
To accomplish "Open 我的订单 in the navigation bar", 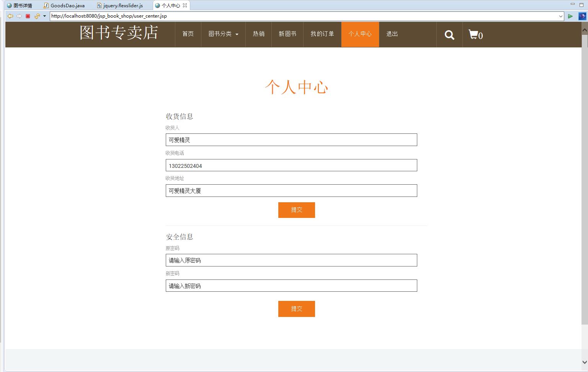I will click(x=322, y=34).
